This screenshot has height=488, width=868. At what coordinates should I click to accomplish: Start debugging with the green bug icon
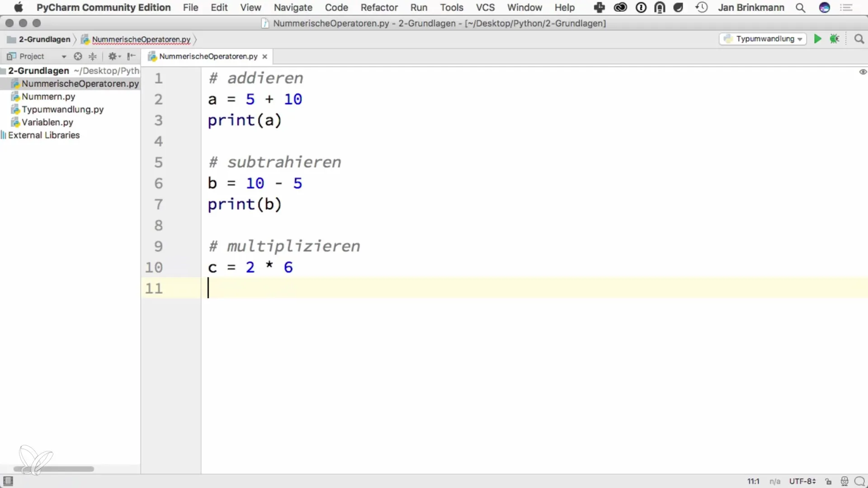[x=835, y=39]
